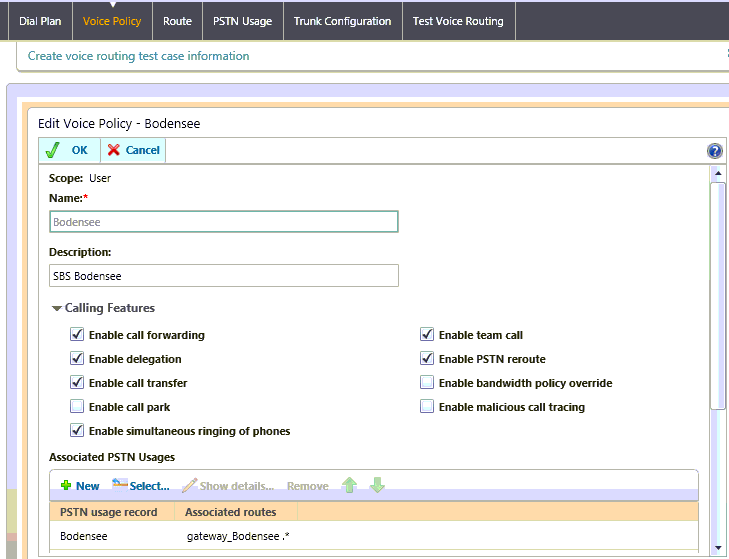The height and width of the screenshot is (559, 729).
Task: Check Enable call park
Action: pyautogui.click(x=77, y=406)
